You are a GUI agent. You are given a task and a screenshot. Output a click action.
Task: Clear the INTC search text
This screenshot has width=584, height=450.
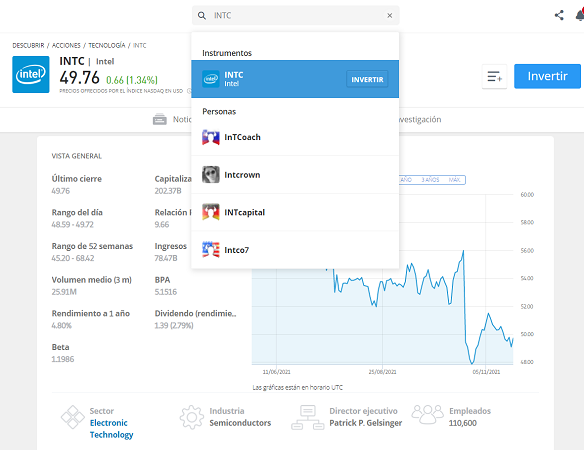coord(390,16)
